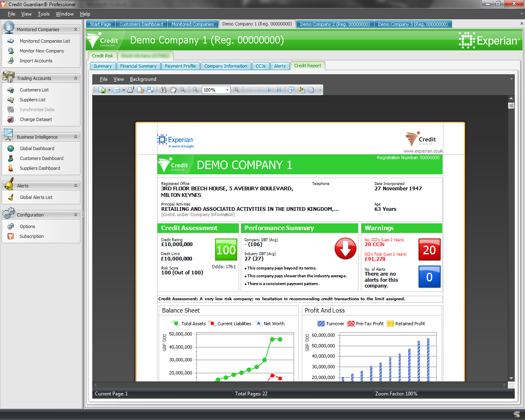525x420 pixels.
Task: Open the Window menu
Action: (x=65, y=14)
